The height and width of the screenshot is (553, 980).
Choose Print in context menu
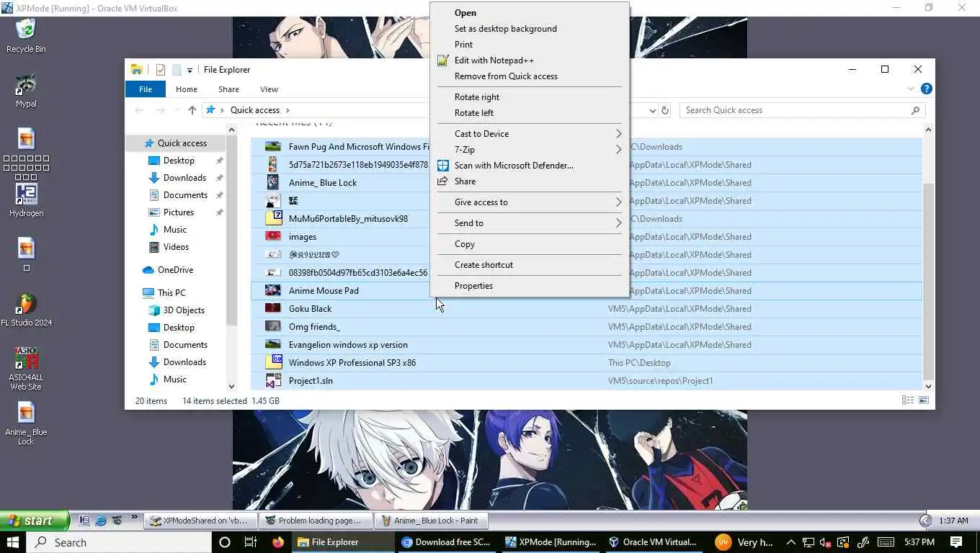pos(529,45)
